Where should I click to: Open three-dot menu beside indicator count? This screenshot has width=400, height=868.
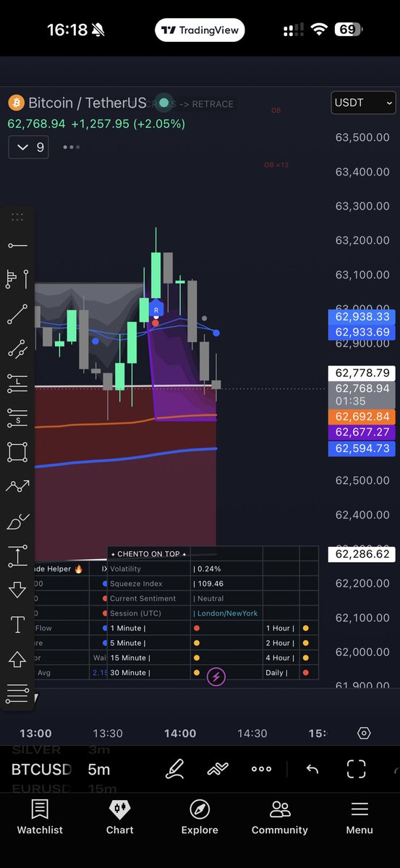click(x=71, y=147)
